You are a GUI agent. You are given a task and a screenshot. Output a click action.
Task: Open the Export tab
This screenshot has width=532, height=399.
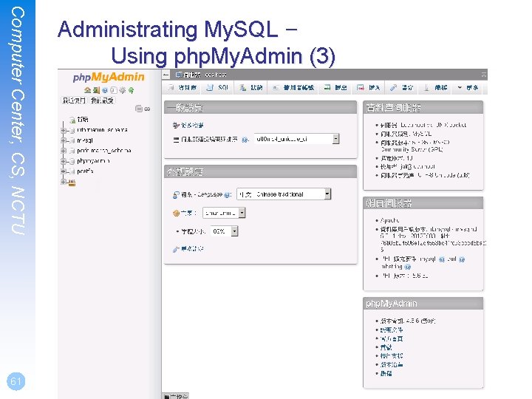[335, 87]
